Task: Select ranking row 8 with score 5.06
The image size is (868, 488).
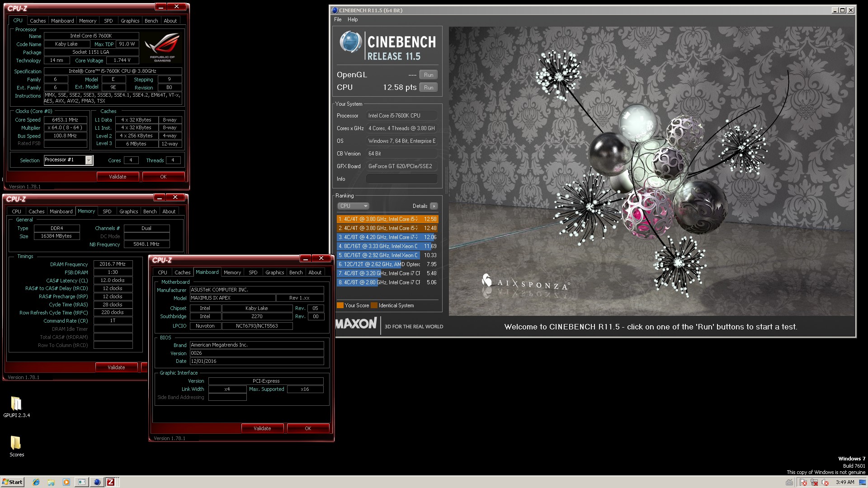Action: 387,282
